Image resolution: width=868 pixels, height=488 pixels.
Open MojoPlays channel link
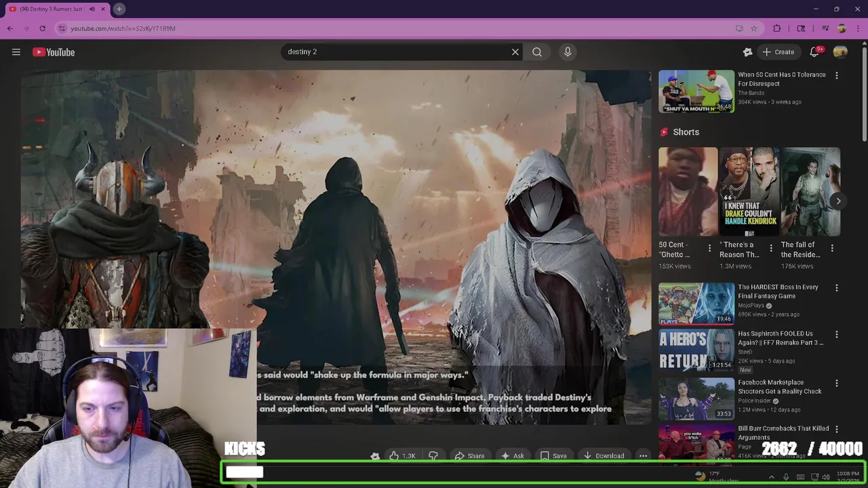pyautogui.click(x=751, y=306)
